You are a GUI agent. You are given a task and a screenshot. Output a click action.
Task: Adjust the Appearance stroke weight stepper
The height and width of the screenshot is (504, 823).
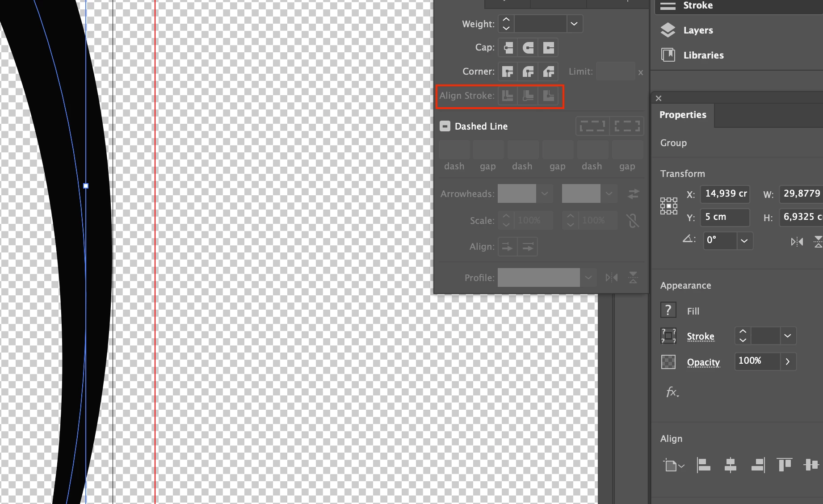(x=743, y=336)
